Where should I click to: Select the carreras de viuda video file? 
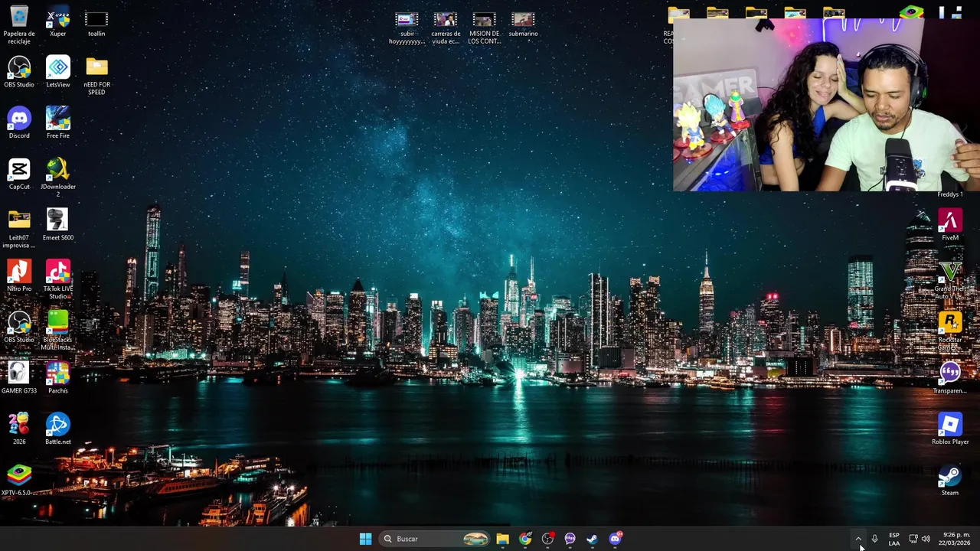pyautogui.click(x=446, y=28)
